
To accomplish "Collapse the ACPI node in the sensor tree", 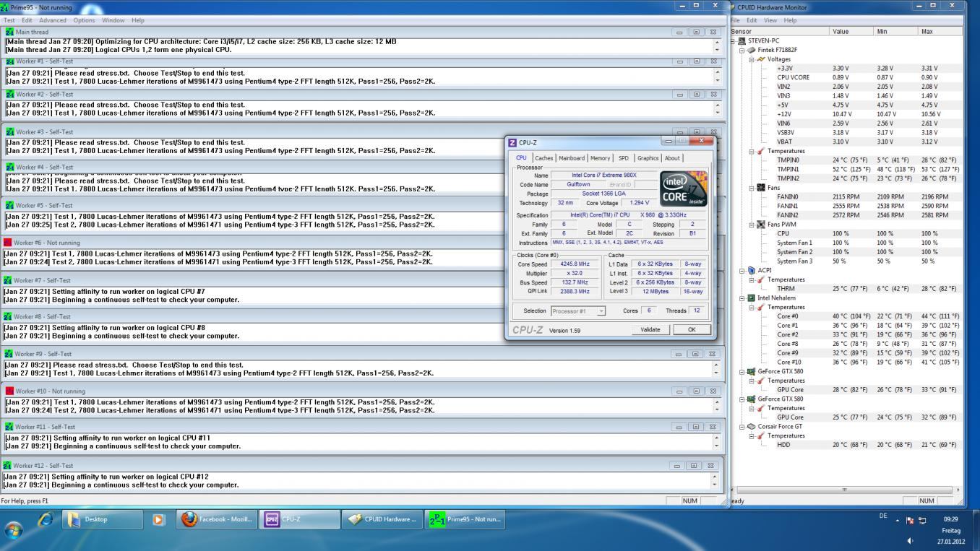I will coord(742,270).
